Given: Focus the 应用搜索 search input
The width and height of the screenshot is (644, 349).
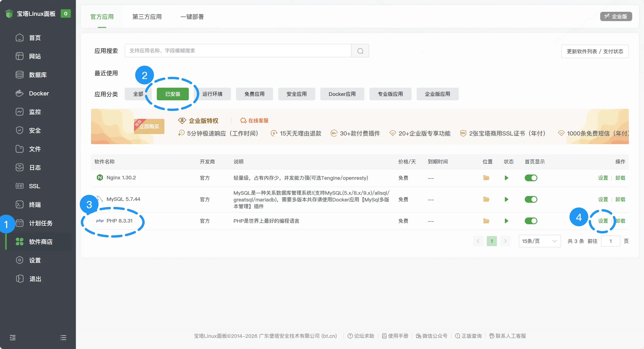Looking at the screenshot, I should click(238, 51).
